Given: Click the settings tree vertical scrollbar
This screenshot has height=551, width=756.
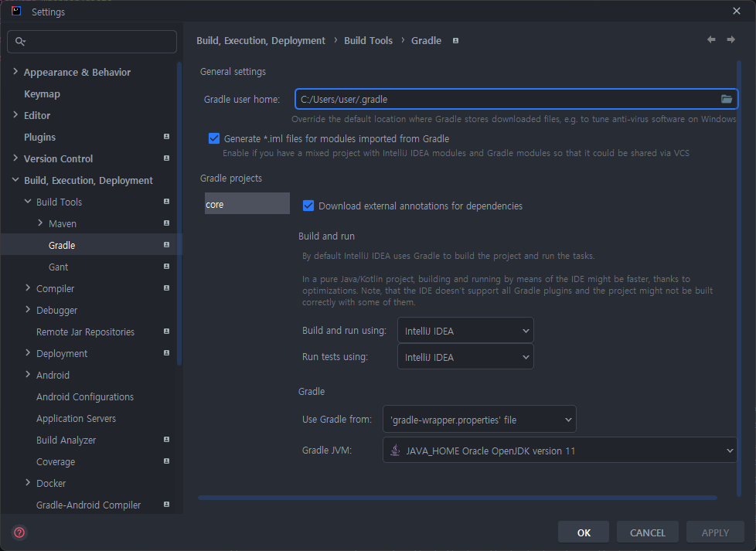Looking at the screenshot, I should 179,213.
